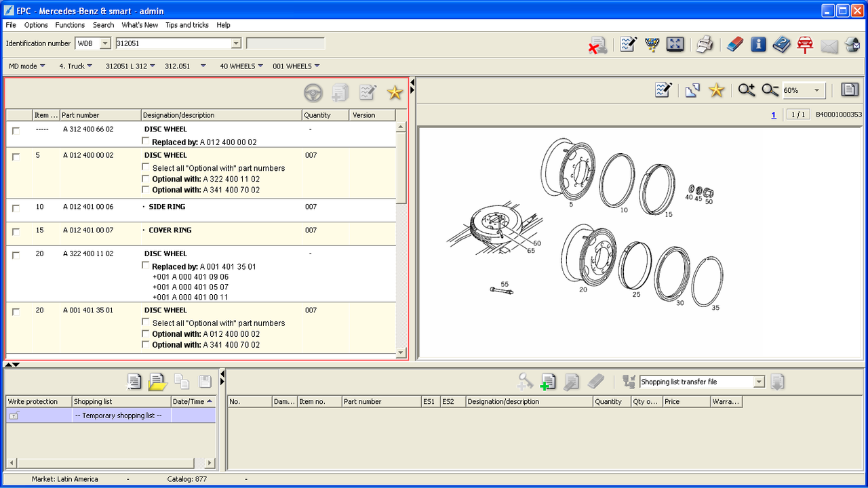Zoom out of the parts illustration
Screen dimensions: 868x488
(x=770, y=89)
